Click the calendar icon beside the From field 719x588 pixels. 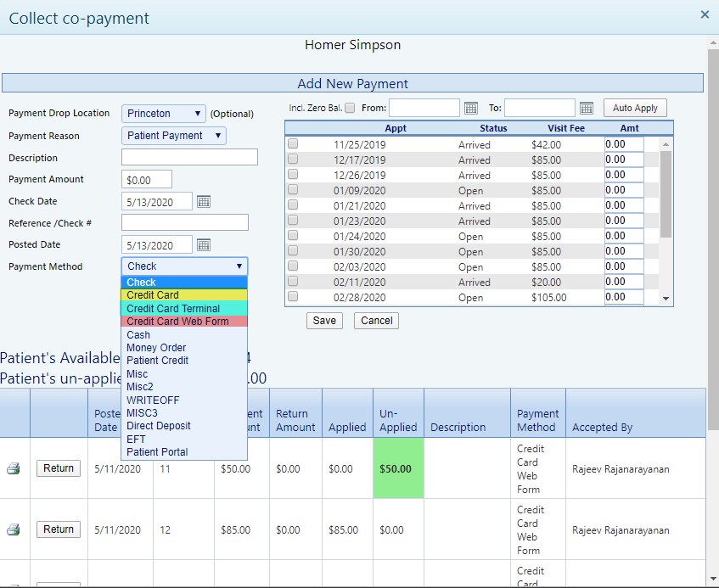[x=471, y=108]
